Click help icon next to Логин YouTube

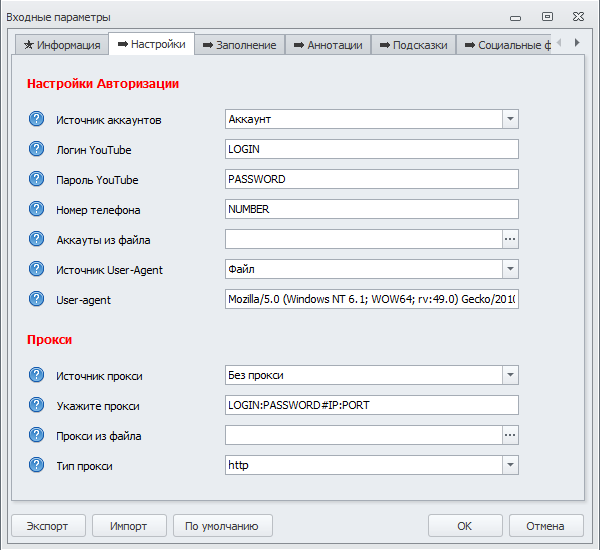click(36, 149)
